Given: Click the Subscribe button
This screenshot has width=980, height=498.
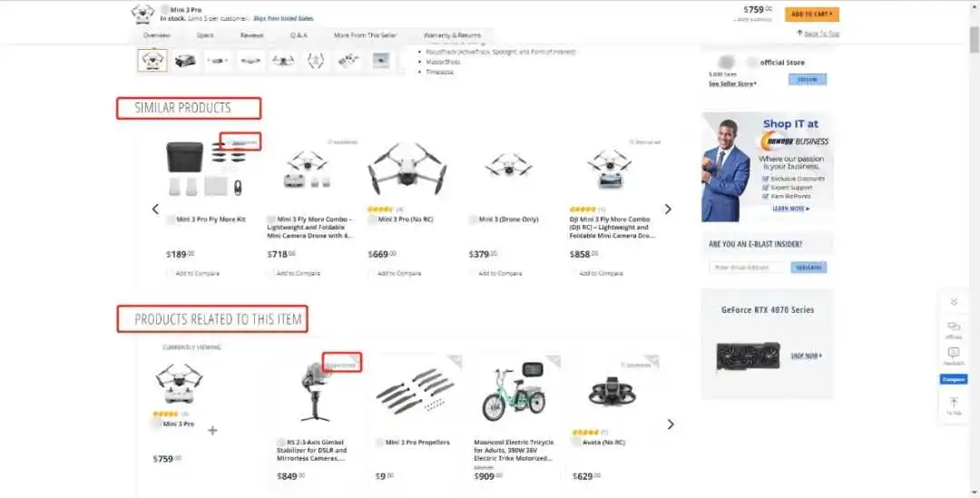Looking at the screenshot, I should (x=808, y=268).
